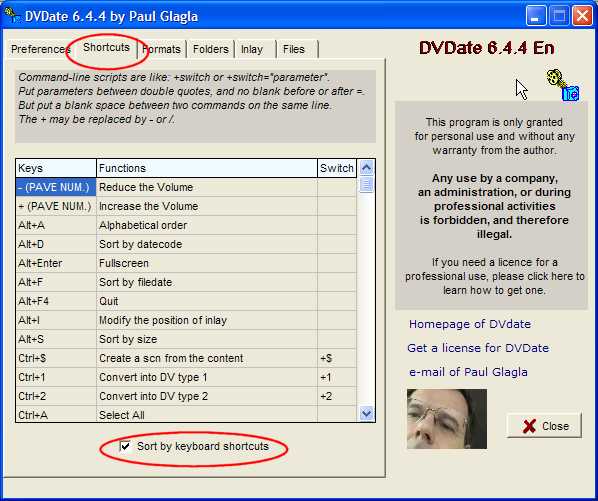Switch to the Inlay tab

pos(252,49)
